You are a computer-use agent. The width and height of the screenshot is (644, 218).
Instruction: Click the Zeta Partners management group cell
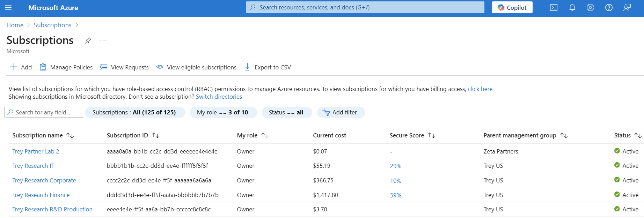tap(501, 151)
